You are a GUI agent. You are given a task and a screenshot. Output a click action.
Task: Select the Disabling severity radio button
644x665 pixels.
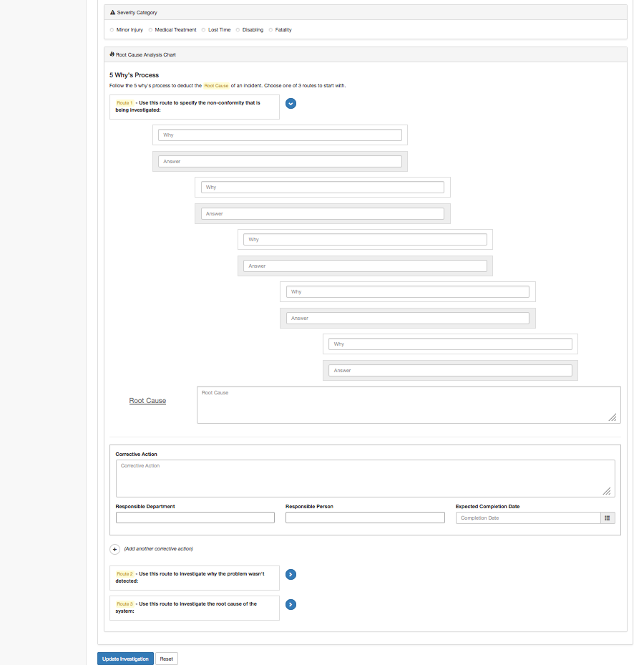point(238,30)
